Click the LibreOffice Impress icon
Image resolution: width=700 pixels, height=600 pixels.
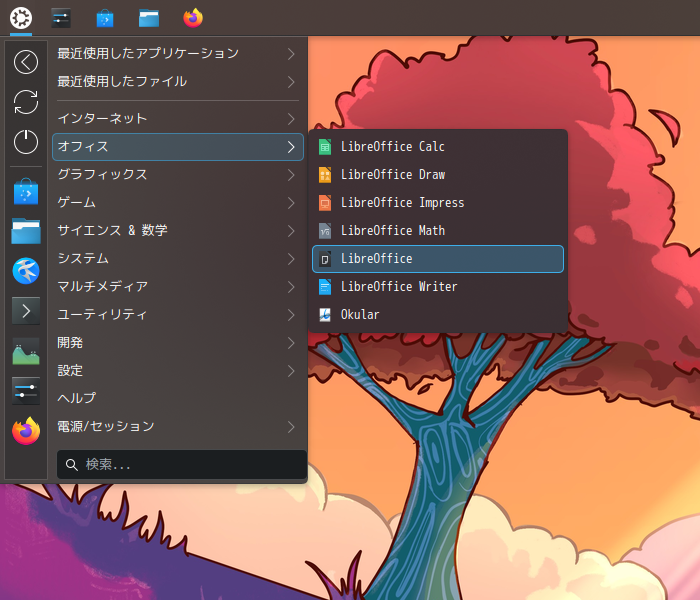[325, 203]
